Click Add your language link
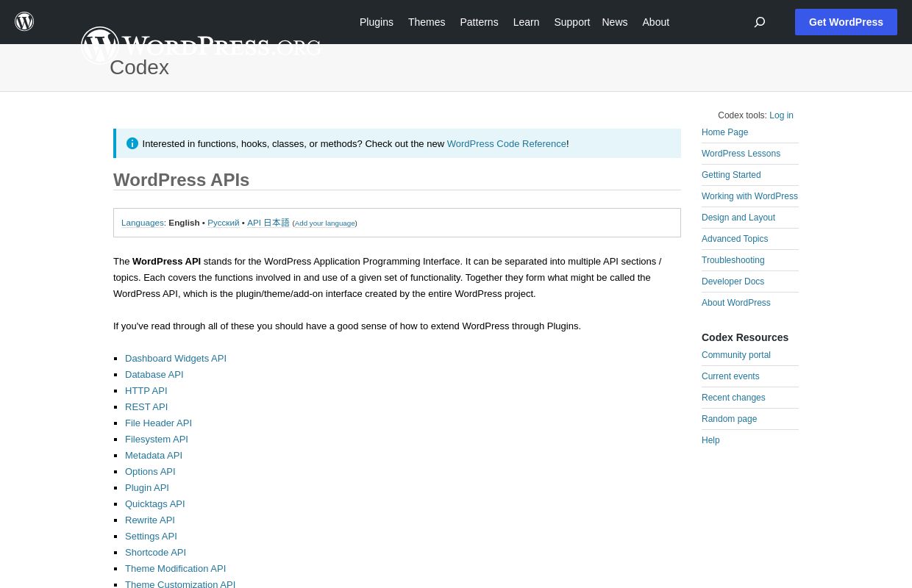This screenshot has width=912, height=588. tap(325, 223)
